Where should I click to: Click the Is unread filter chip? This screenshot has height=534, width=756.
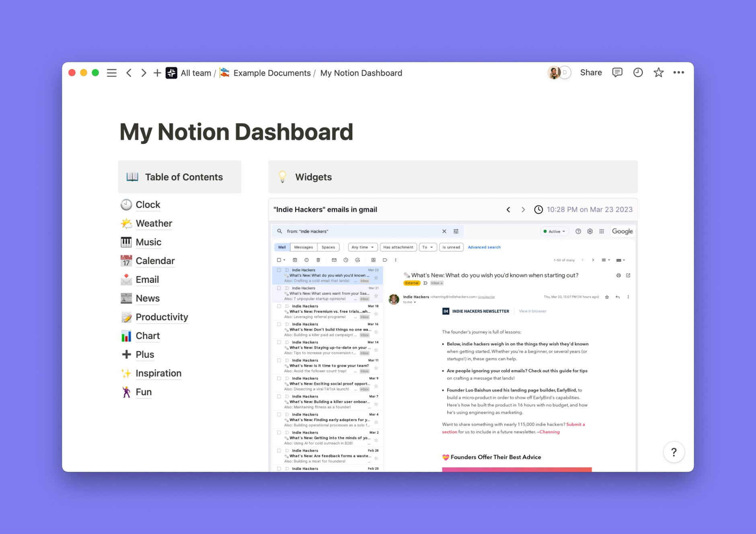click(x=451, y=247)
